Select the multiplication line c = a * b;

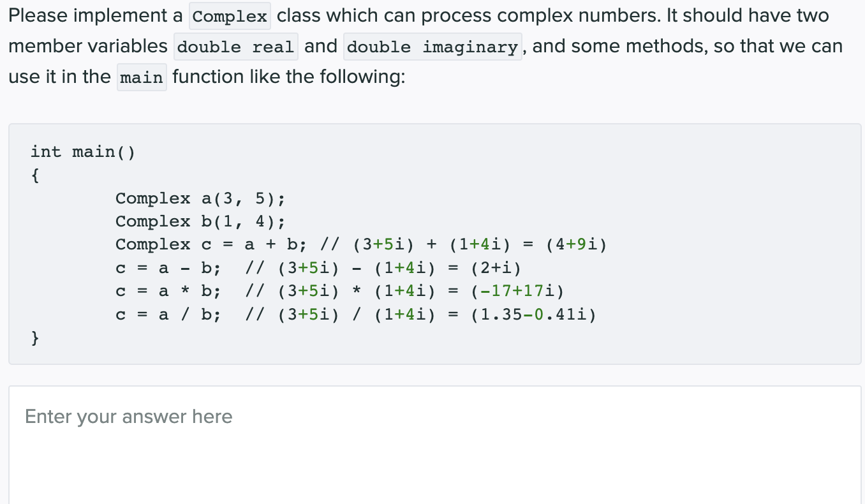(x=168, y=290)
